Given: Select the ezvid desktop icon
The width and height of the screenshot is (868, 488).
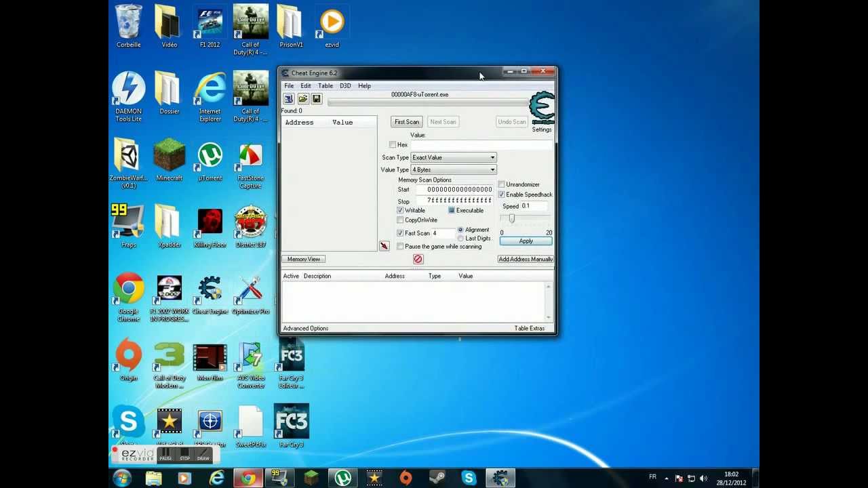Looking at the screenshot, I should [x=332, y=26].
